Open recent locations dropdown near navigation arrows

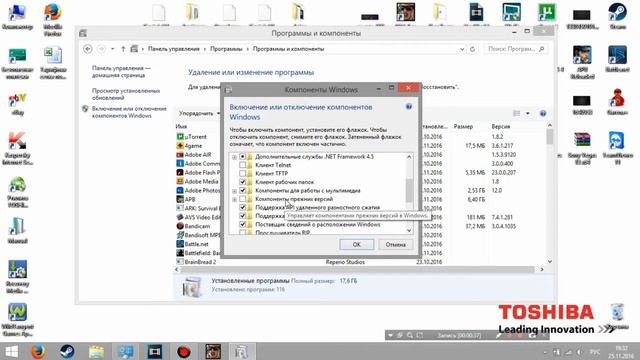(113, 49)
